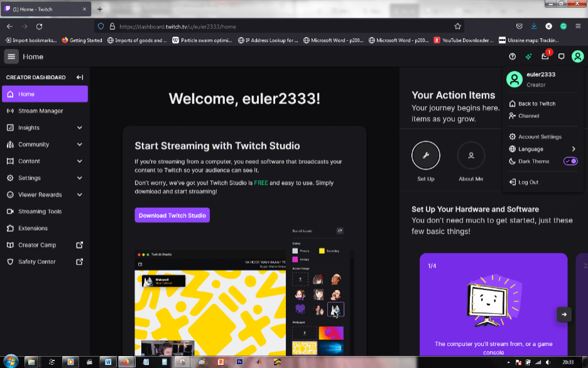Expand the Content section chevron
Viewport: 588px width, 368px height.
[80, 161]
